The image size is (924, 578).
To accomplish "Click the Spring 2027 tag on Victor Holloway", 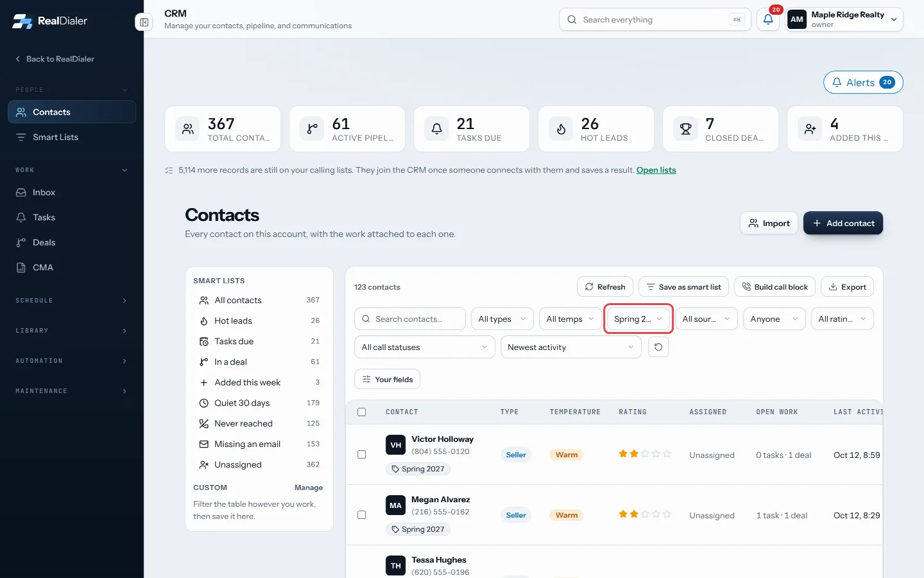I will coord(418,469).
